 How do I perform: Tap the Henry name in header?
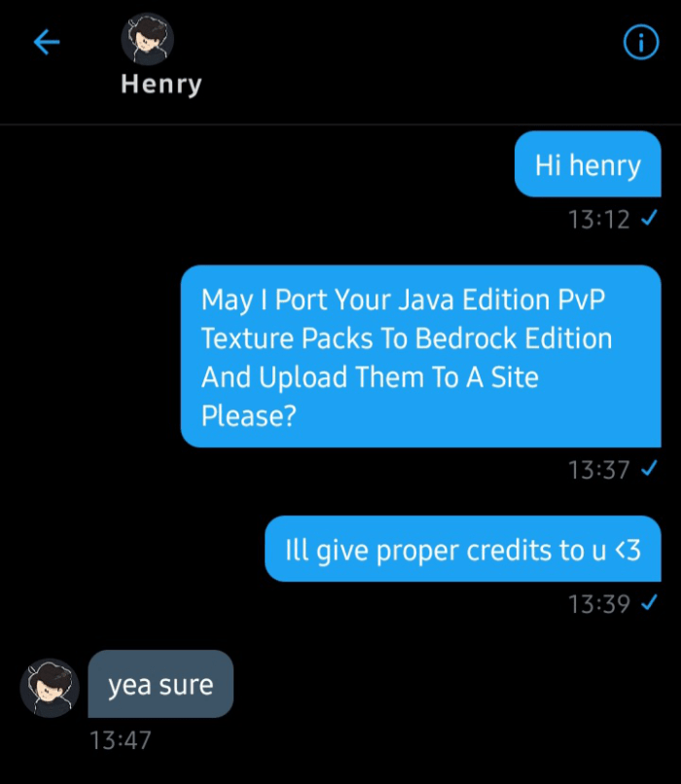pyautogui.click(x=161, y=84)
